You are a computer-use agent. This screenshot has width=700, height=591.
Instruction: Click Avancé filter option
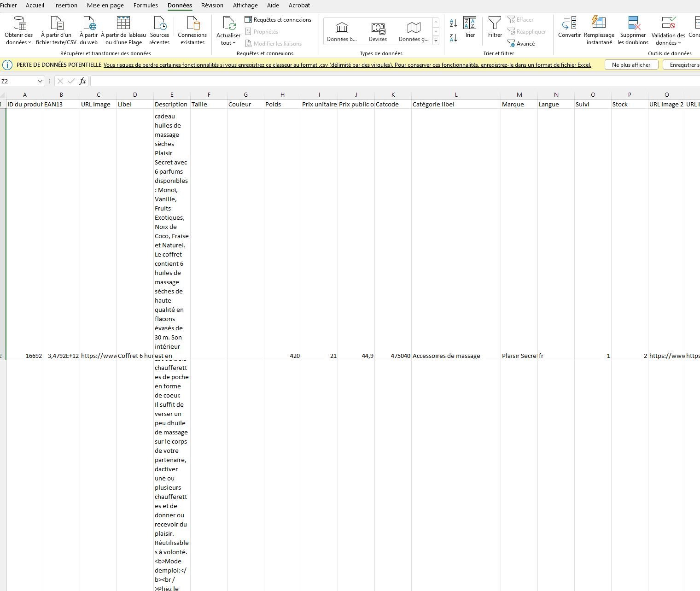coord(521,44)
